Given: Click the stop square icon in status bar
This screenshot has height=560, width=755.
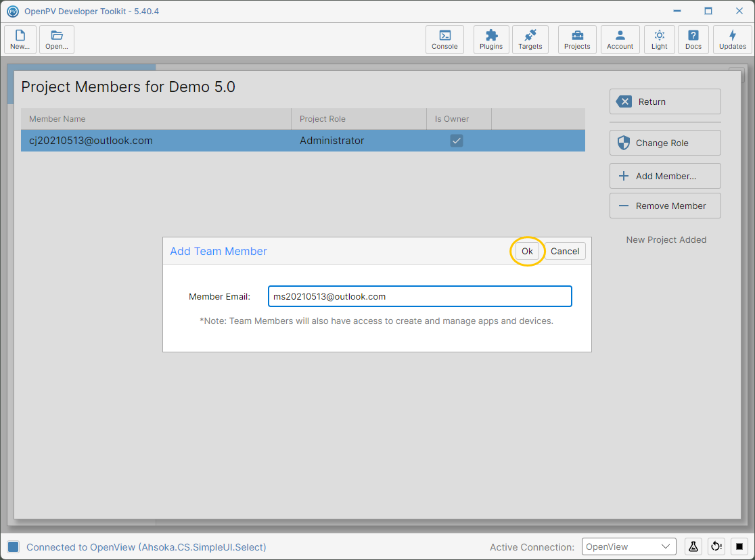Looking at the screenshot, I should click(739, 546).
